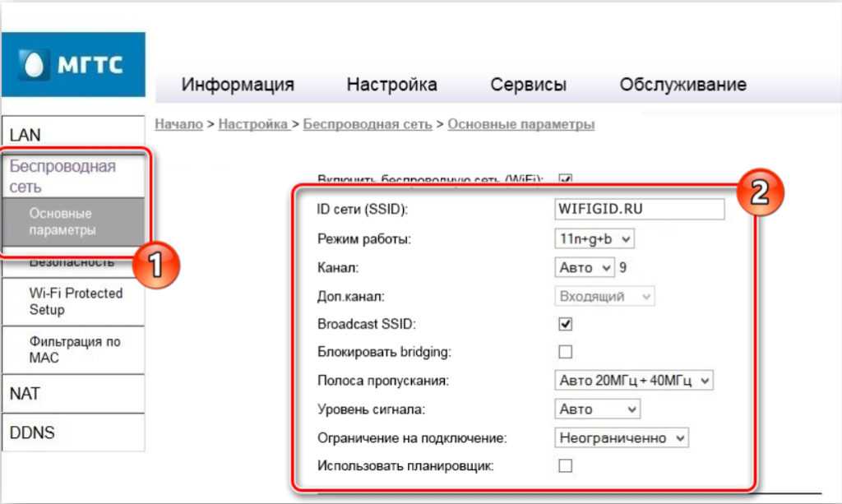Follow the Начало breadcrumb link
Viewport: 842px width, 504px height.
(178, 124)
